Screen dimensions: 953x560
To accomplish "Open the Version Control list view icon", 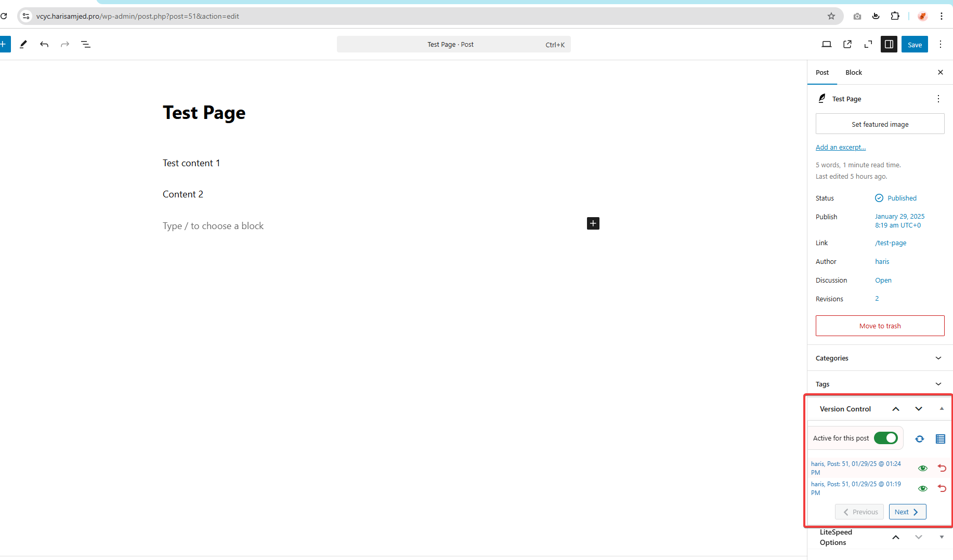I will (941, 439).
